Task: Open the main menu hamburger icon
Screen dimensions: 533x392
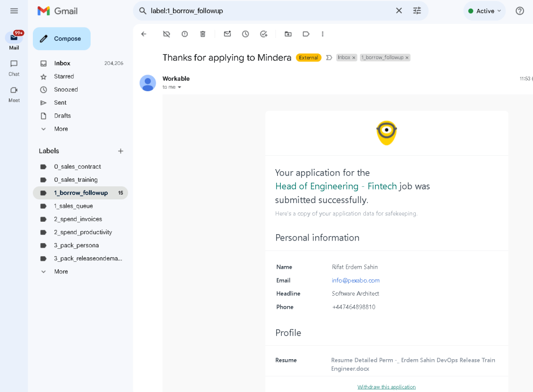Action: tap(14, 11)
